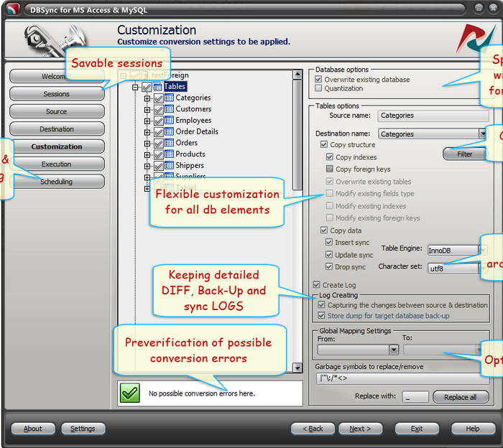Disable Overwrite existing database option
The width and height of the screenshot is (503, 448).
tap(318, 79)
